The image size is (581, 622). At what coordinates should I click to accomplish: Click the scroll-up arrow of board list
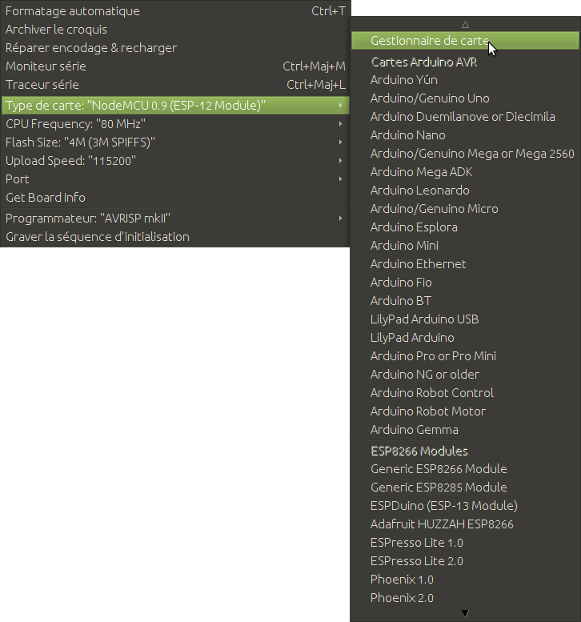[465, 25]
